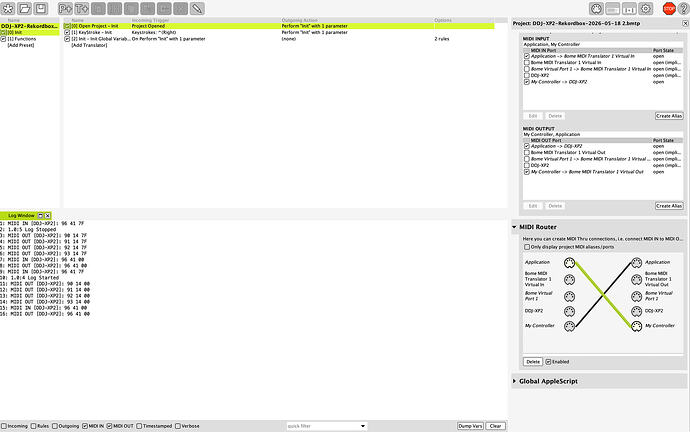Enable Timestamped log checkbox

pyautogui.click(x=139, y=426)
